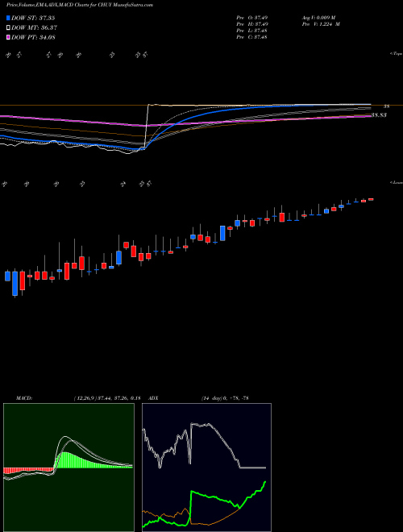Select the 'Pre V: 1.224 M' value

pyautogui.click(x=322, y=24)
